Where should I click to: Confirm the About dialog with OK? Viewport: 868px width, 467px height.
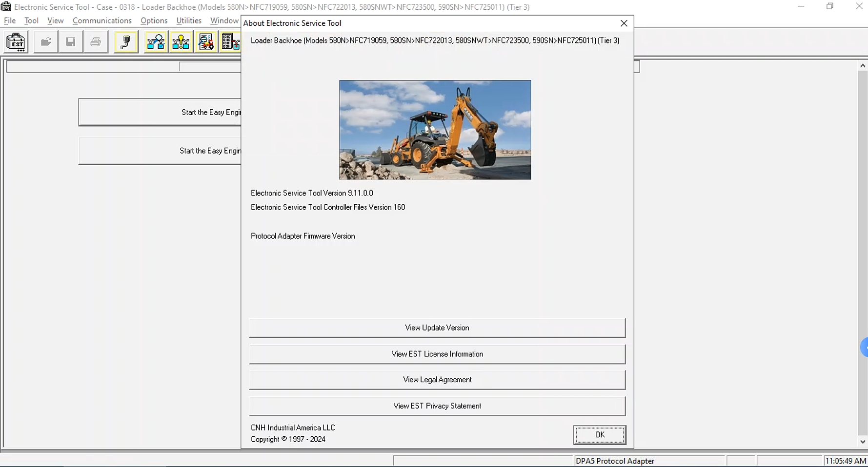point(600,435)
